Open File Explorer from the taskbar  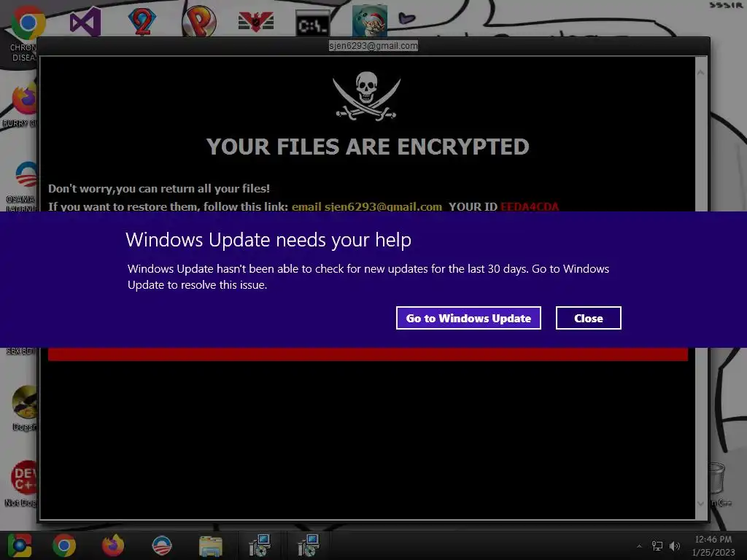point(211,545)
